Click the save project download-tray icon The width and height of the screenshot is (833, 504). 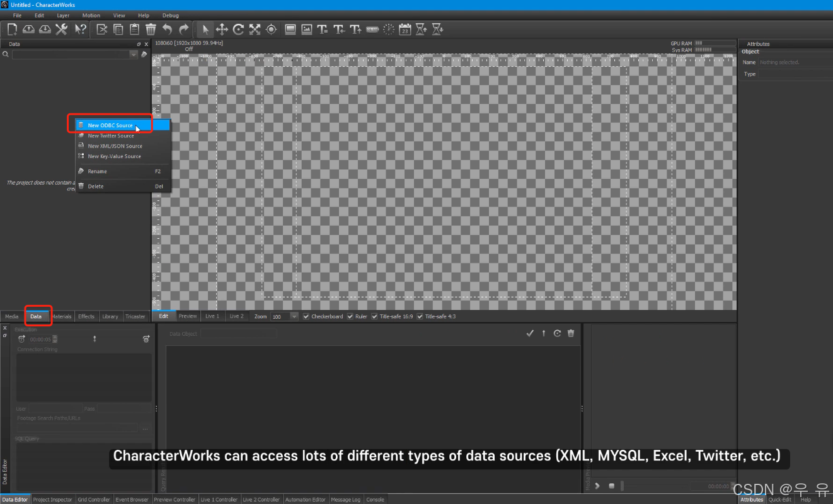45,29
